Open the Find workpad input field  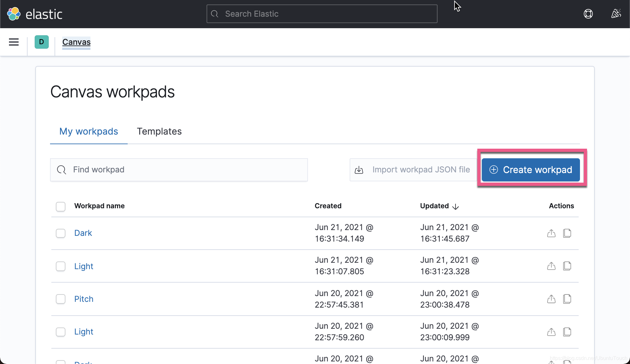point(179,170)
